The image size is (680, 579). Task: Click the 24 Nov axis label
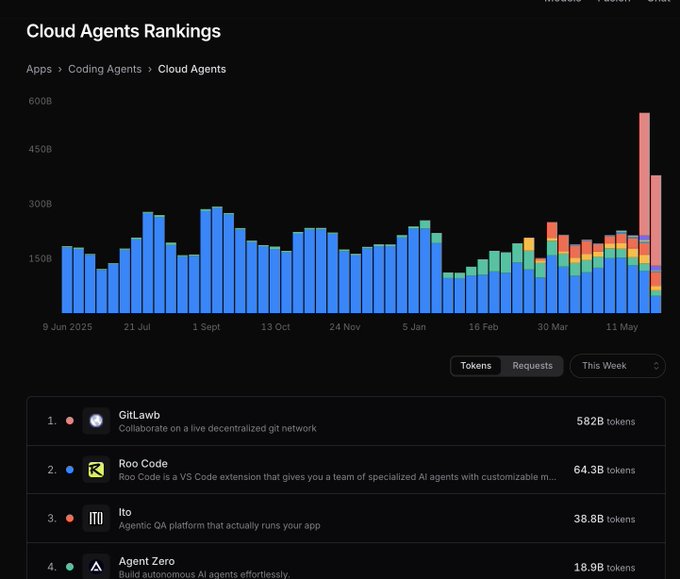pyautogui.click(x=344, y=327)
